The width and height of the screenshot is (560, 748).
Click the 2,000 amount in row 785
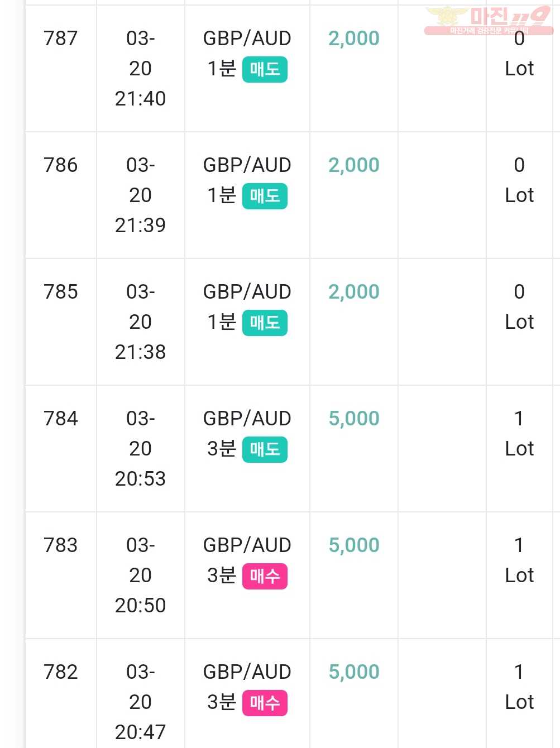(x=354, y=292)
